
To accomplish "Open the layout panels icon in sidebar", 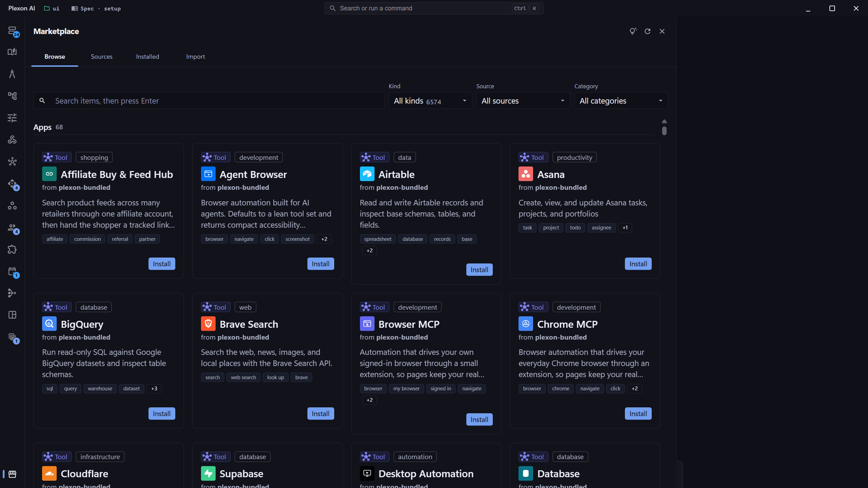I will [12, 315].
